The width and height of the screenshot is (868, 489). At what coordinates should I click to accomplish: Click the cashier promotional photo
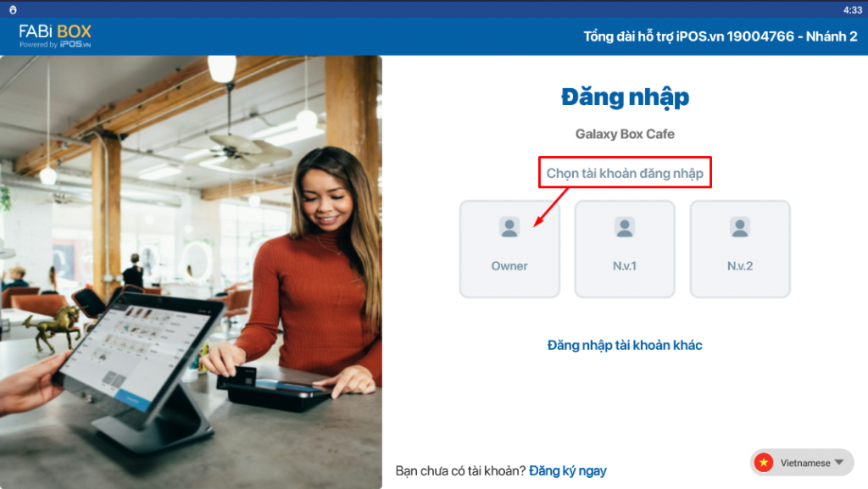click(191, 271)
